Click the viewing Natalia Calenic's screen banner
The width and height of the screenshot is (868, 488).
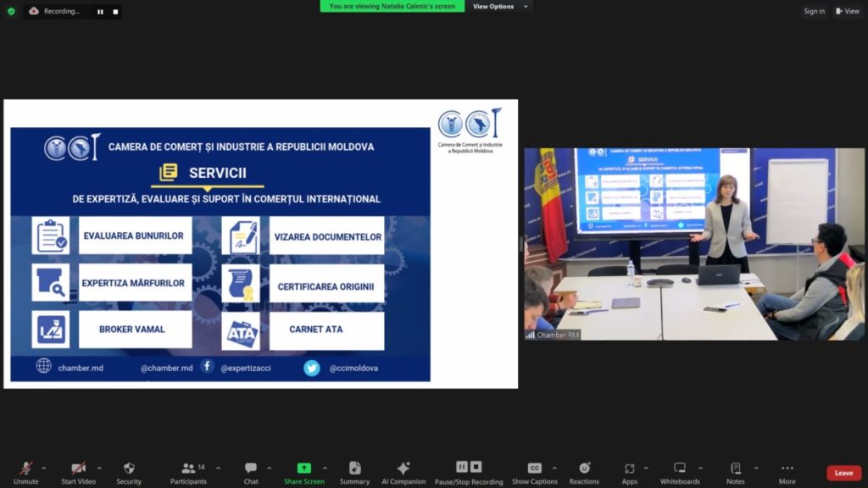pos(392,6)
